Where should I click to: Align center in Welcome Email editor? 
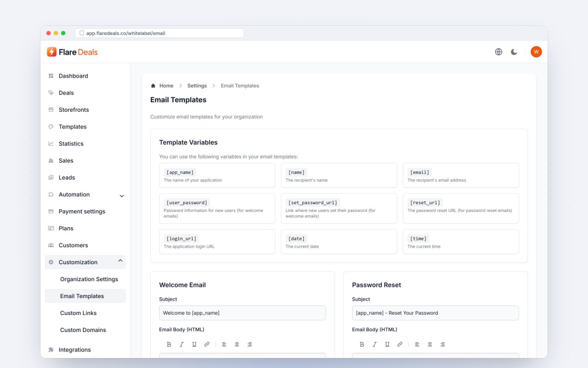(x=237, y=344)
